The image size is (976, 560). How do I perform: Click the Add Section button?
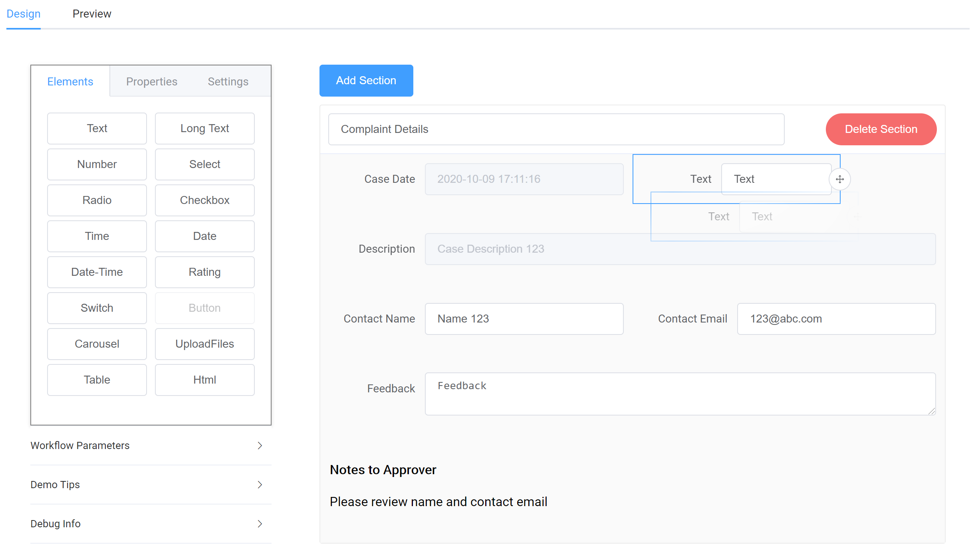pyautogui.click(x=366, y=81)
